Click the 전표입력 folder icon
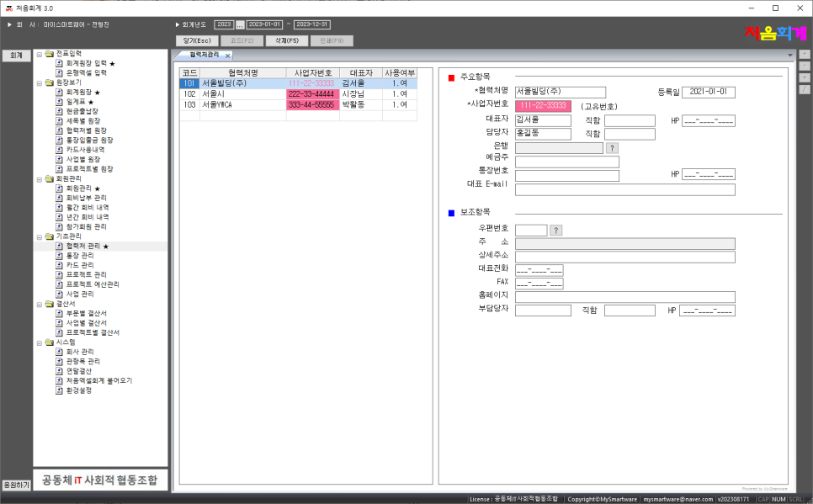Screen dimensions: 813x504 (49, 54)
